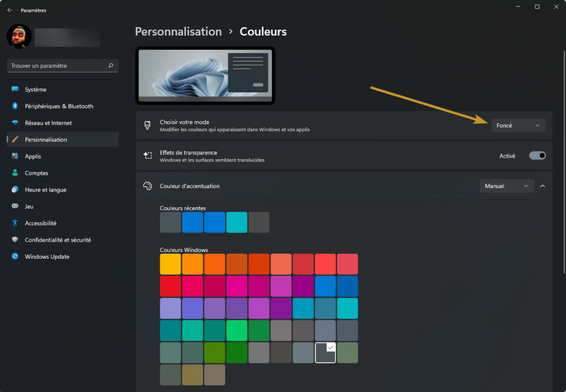Click the Comptes person icon
Viewport: 566px width, 392px height.
(15, 173)
